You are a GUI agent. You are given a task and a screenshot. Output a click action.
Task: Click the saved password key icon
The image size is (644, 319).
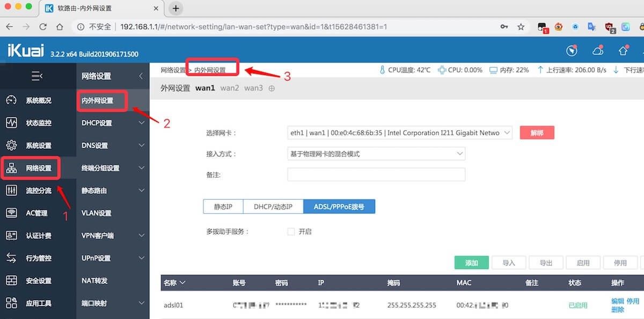tap(504, 26)
